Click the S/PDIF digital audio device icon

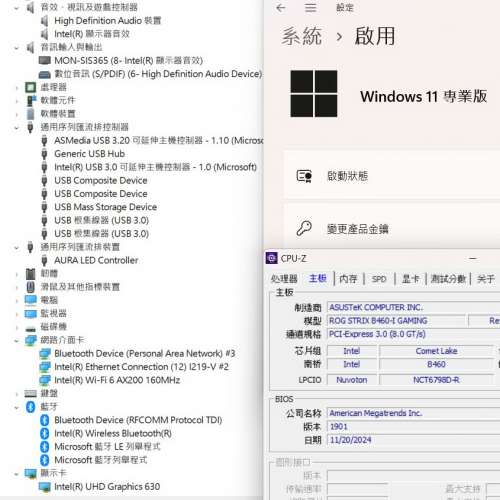tap(45, 74)
